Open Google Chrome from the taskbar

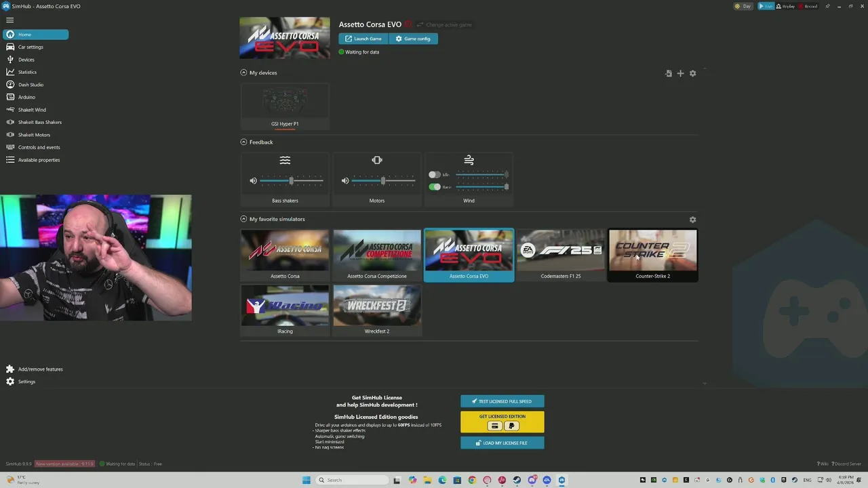pyautogui.click(x=472, y=480)
